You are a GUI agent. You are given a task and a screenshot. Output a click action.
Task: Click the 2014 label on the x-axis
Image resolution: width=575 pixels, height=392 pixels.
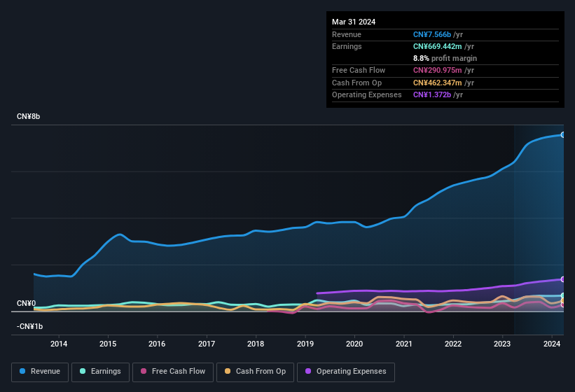[59, 344]
